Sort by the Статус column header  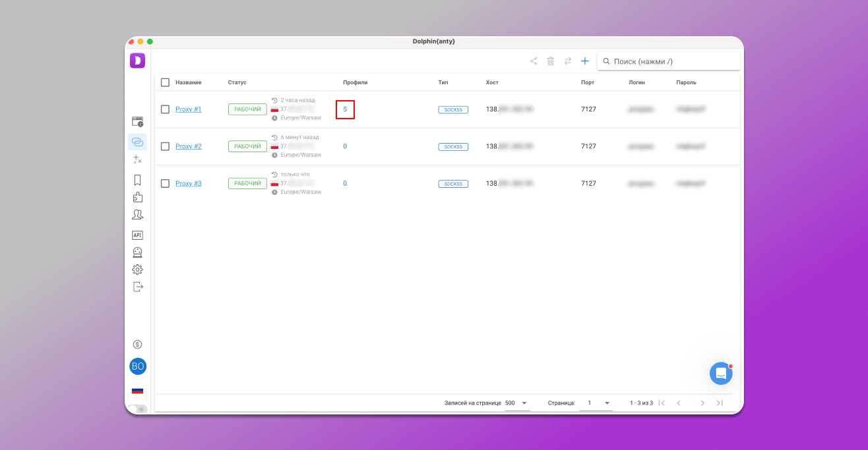pos(237,82)
